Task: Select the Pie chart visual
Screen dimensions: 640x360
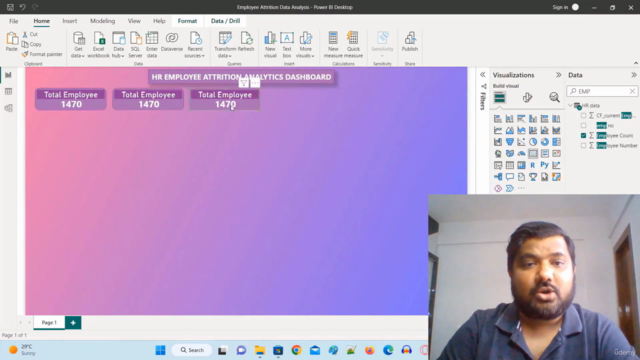Action: pos(533,142)
